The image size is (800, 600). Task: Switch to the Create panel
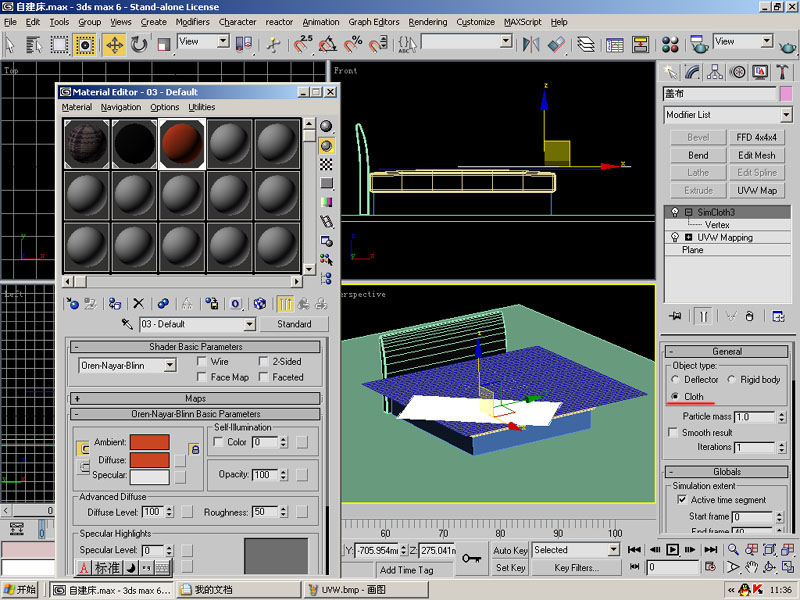[670, 72]
